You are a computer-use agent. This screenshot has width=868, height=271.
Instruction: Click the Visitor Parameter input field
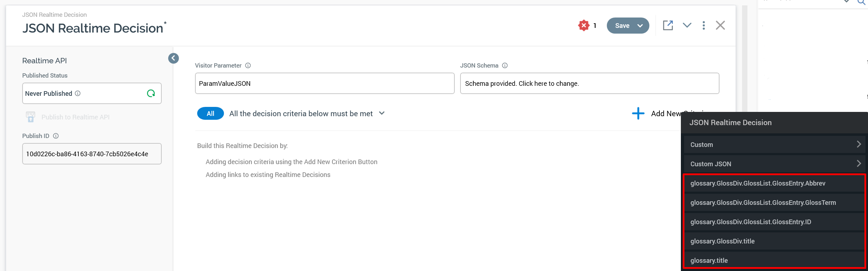pos(325,83)
